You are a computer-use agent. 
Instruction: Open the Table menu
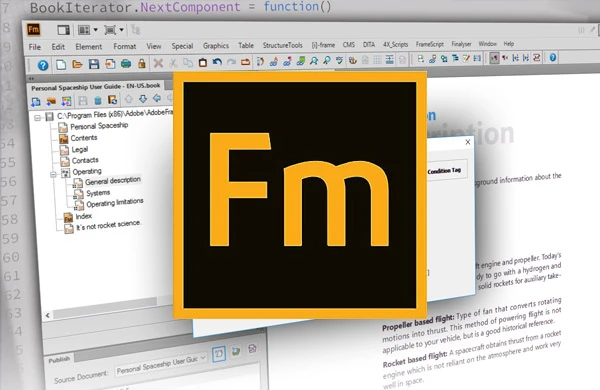pos(246,45)
